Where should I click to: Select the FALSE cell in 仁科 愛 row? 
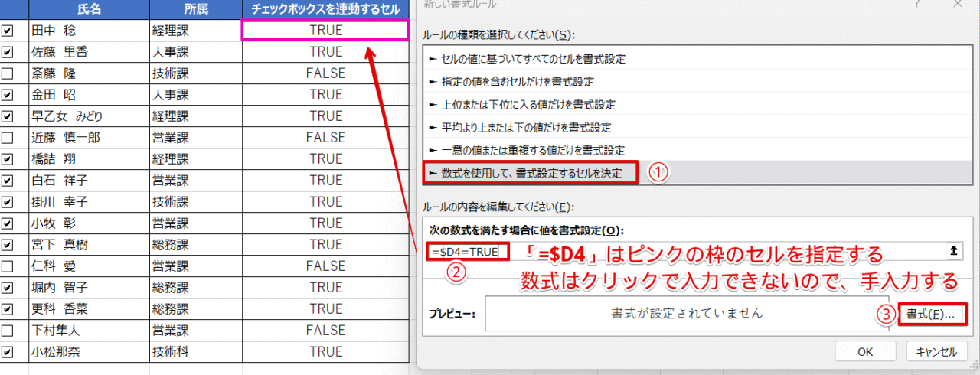pyautogui.click(x=325, y=267)
